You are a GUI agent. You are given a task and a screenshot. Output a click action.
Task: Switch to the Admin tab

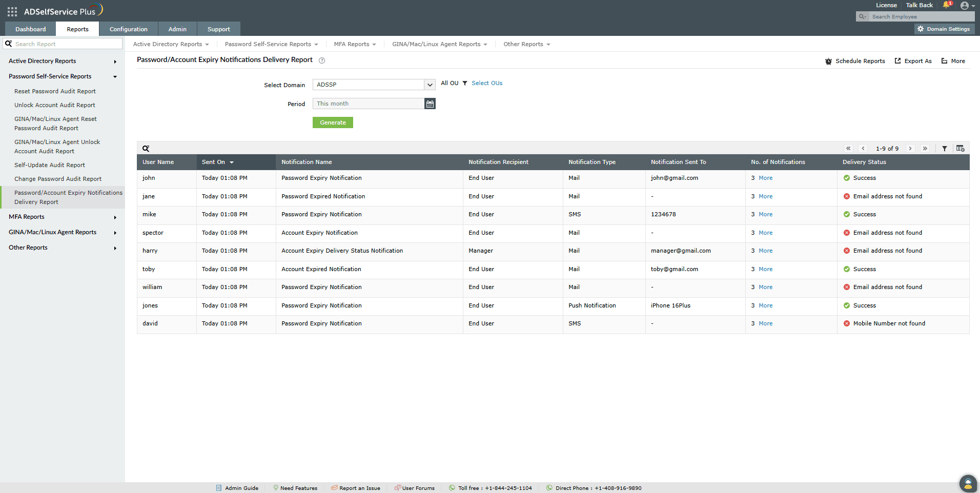pos(177,29)
